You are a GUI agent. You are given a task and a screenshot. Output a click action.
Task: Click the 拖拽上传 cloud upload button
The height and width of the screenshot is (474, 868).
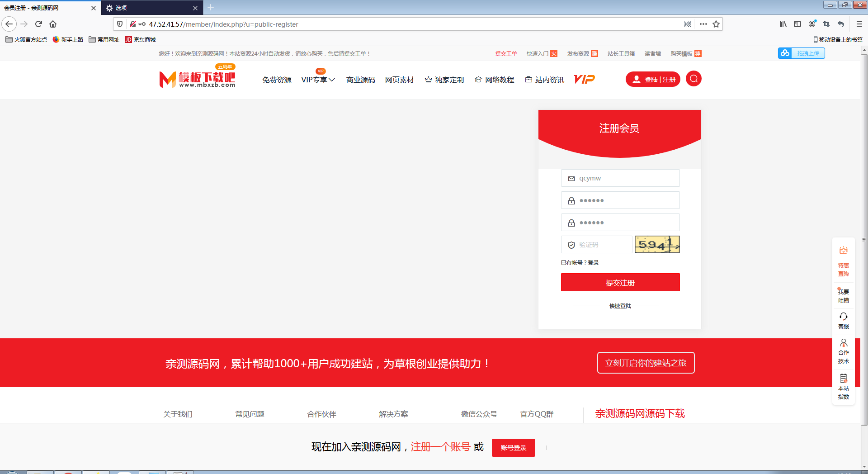[801, 53]
